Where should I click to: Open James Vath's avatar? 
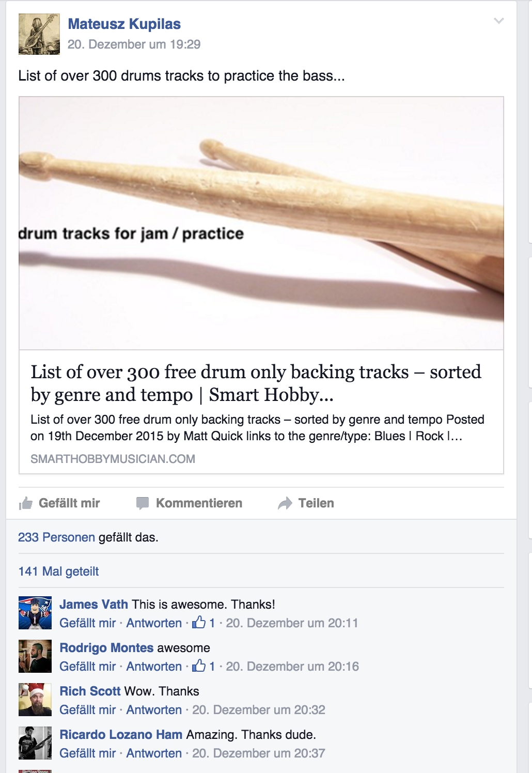point(35,613)
